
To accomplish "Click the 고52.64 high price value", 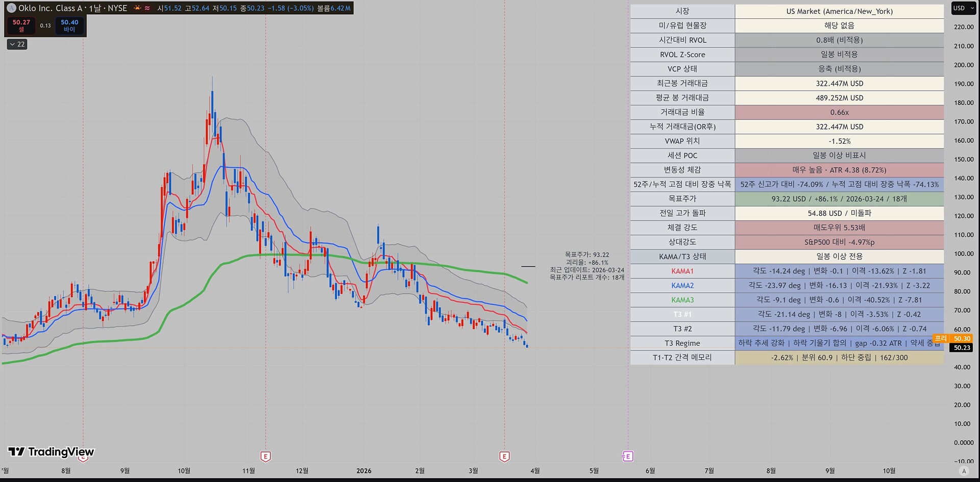I will (x=197, y=8).
